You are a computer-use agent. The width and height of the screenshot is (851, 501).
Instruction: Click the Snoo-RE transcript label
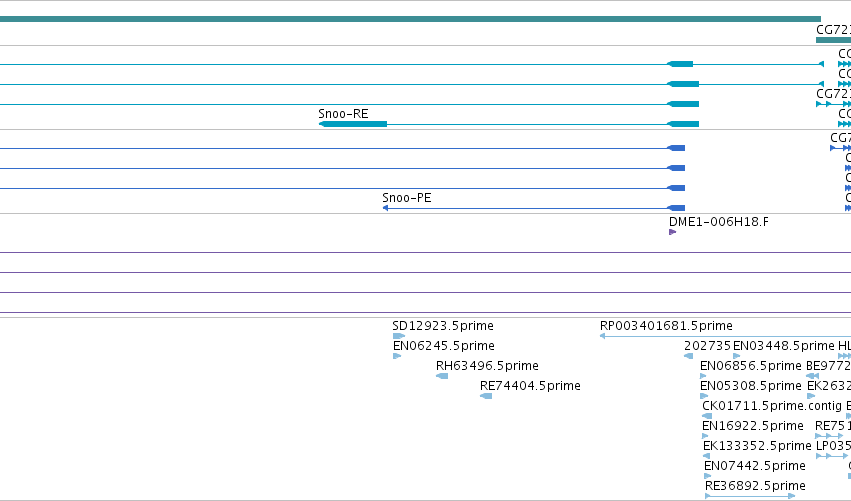[x=343, y=114]
